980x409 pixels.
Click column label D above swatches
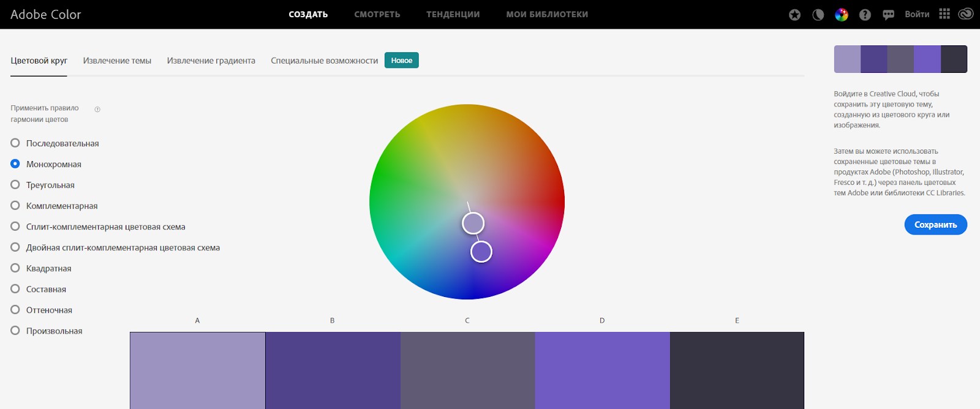pos(602,320)
